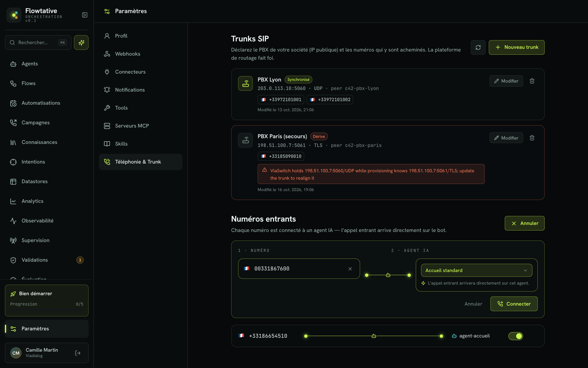
Task: Open Campagnes in the sidebar
Action: click(x=47, y=123)
